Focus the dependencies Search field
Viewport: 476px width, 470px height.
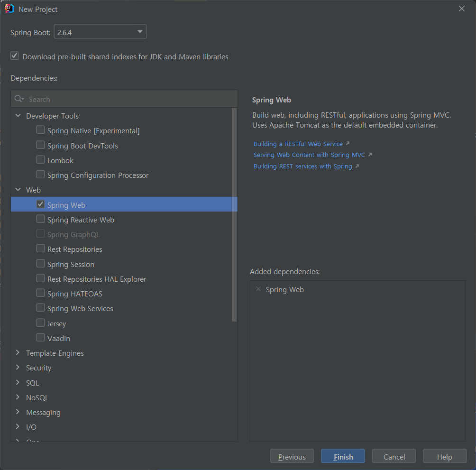124,99
